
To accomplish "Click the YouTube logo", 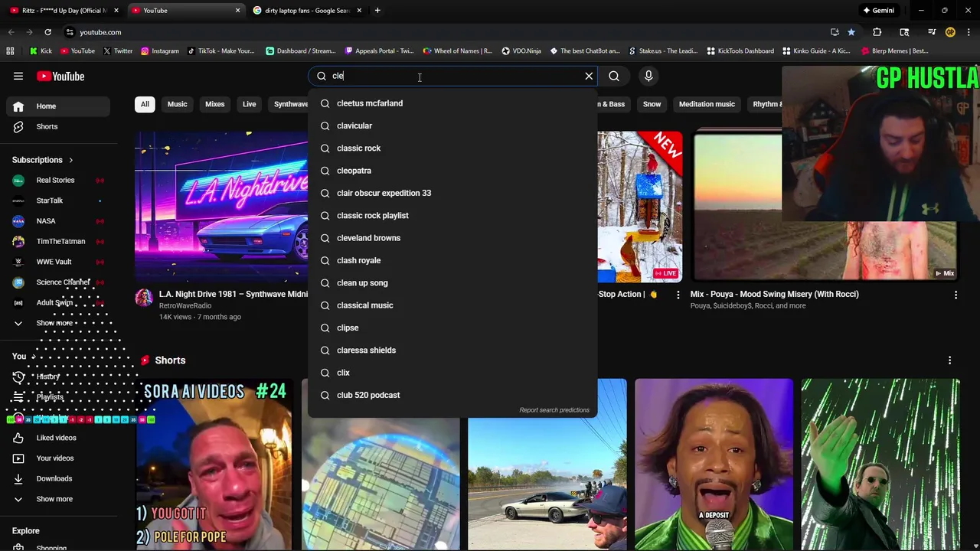I will coord(60,76).
